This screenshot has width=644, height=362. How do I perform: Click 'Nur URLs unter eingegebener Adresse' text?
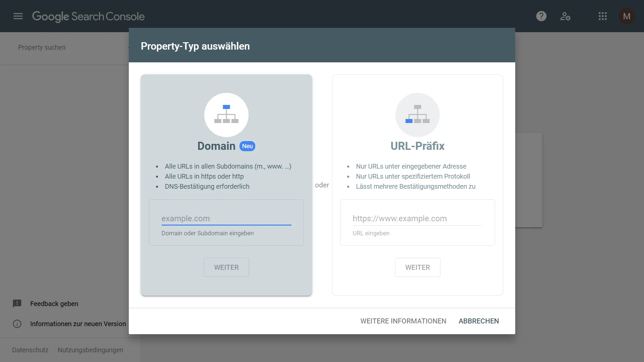411,166
